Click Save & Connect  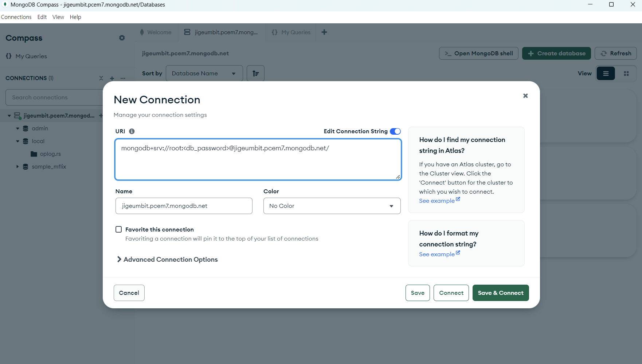click(501, 293)
